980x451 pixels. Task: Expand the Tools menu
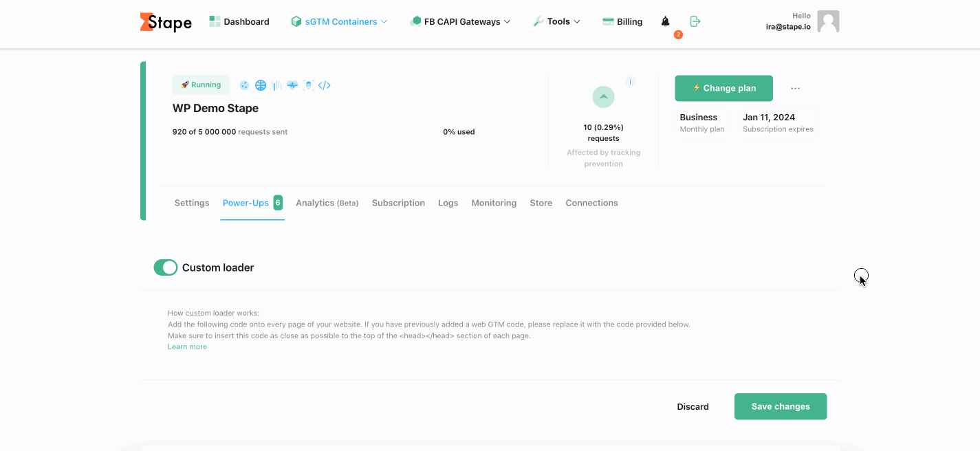click(x=557, y=22)
